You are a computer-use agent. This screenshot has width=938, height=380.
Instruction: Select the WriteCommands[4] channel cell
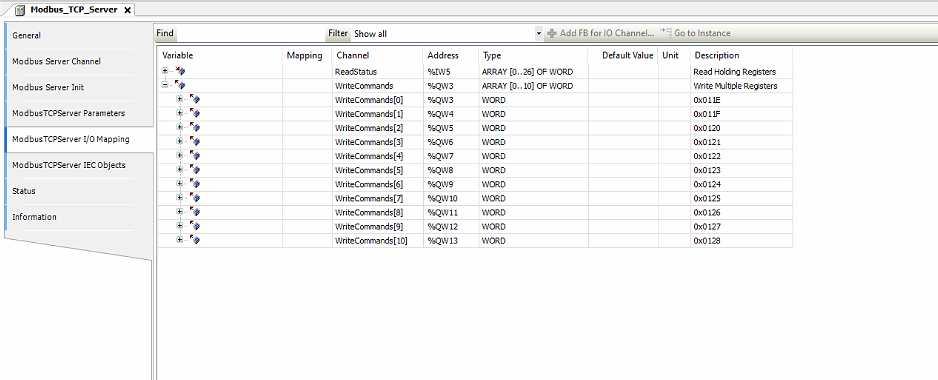point(377,156)
